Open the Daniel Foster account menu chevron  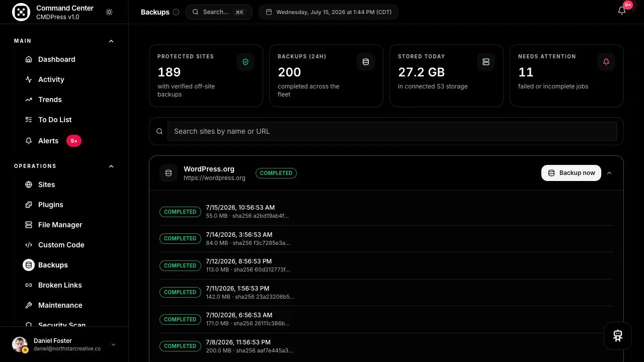pos(113,344)
